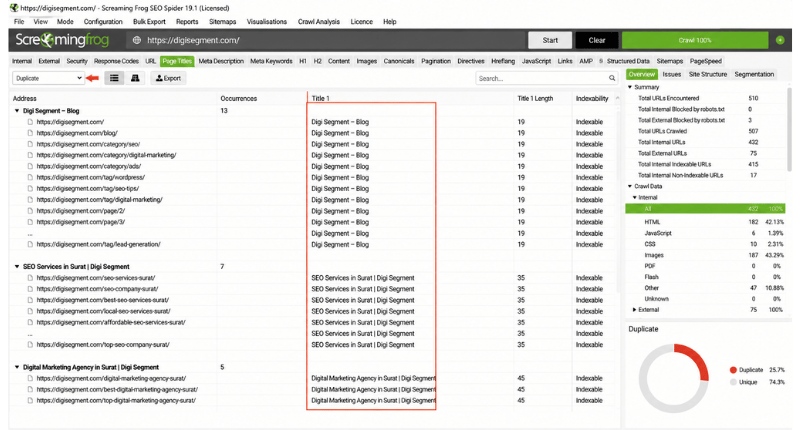Collapse SEO Services in Surat group
The width and height of the screenshot is (800, 430).
pyautogui.click(x=17, y=267)
